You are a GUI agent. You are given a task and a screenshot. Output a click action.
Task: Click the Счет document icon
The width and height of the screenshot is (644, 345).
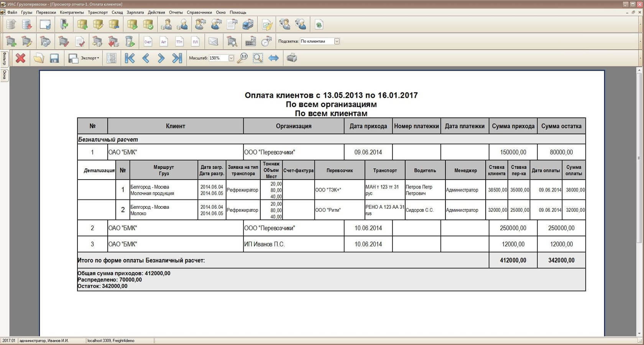tap(148, 41)
